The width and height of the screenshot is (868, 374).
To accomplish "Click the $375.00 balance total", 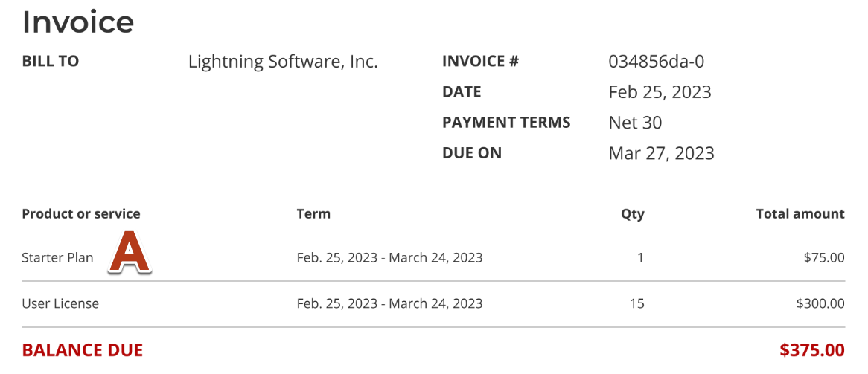I will click(812, 349).
